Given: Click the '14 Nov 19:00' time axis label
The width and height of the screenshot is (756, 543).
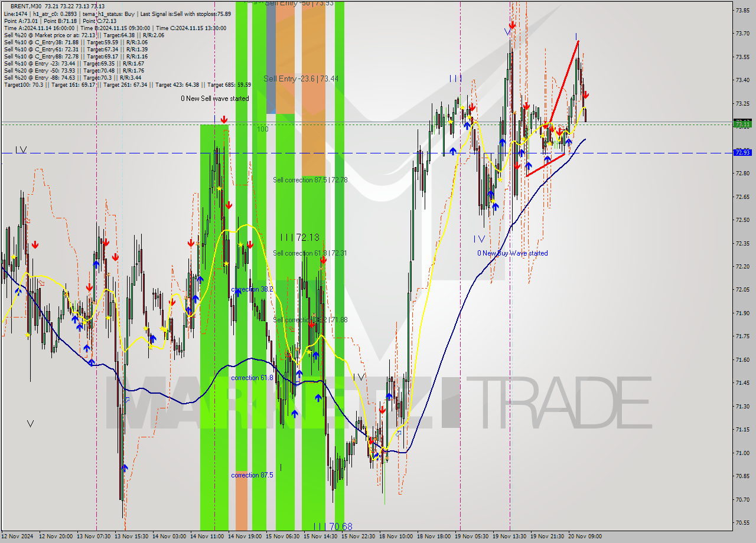Looking at the screenshot, I should pyautogui.click(x=245, y=537).
